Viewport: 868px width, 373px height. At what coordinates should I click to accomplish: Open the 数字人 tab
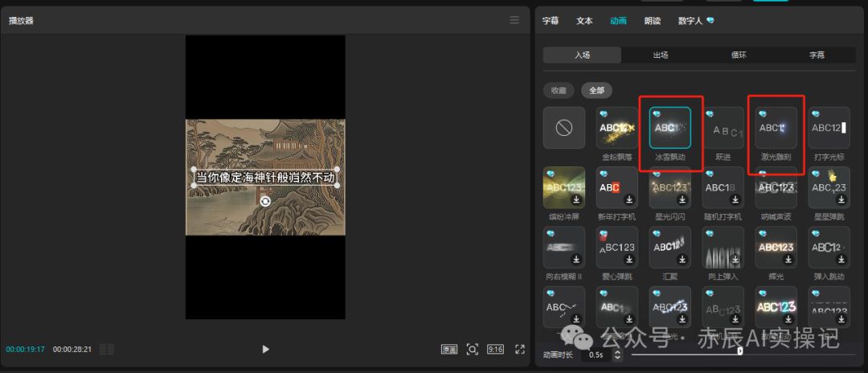[x=690, y=20]
